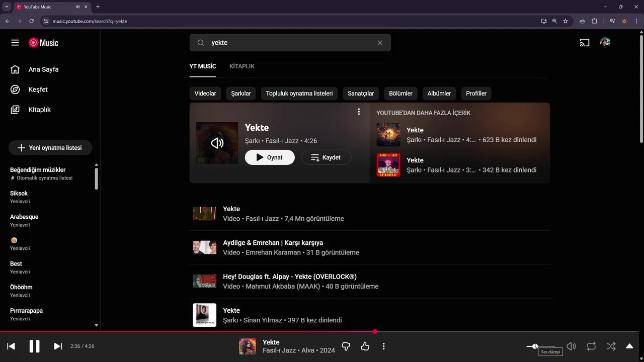Filter results by Sanatçılar chip
Image resolution: width=644 pixels, height=362 pixels.
361,94
